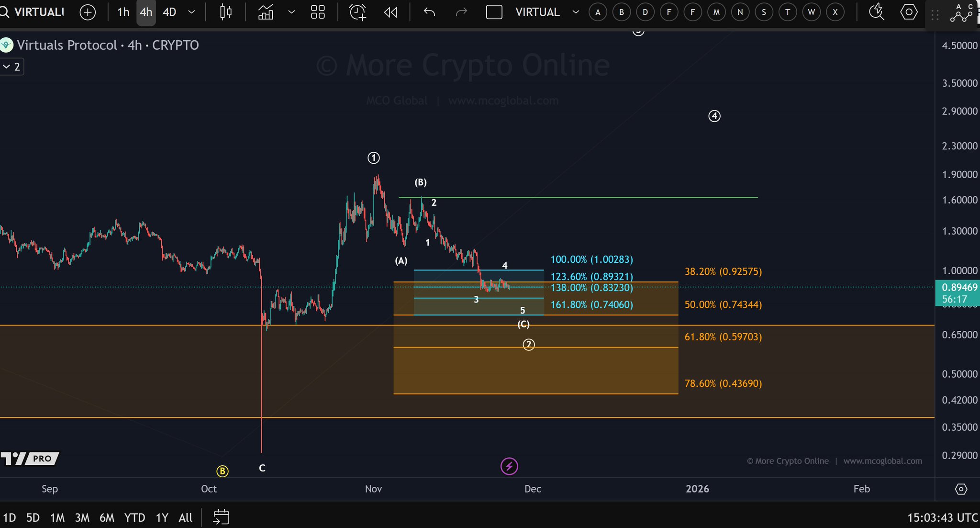Screen dimensions: 980x528
Task: Expand the VIRTUAL layout name dropdown
Action: tap(576, 12)
